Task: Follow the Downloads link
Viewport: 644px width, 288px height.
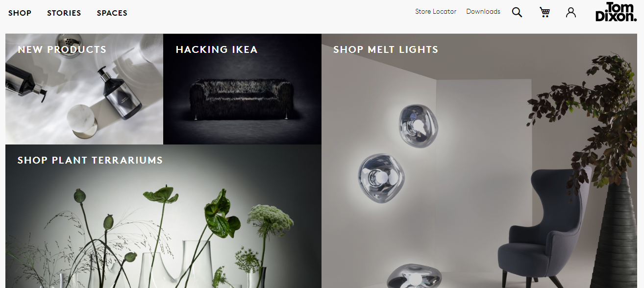Action: (x=483, y=11)
